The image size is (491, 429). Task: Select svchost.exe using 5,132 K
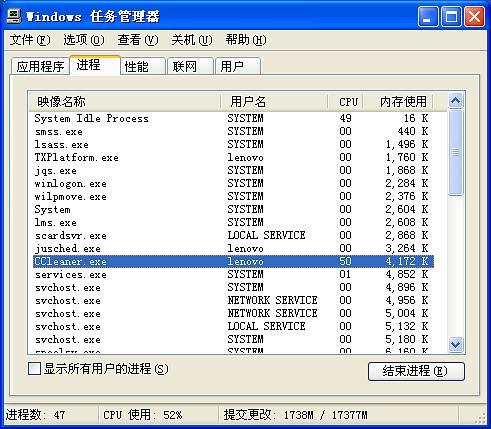tap(233, 326)
